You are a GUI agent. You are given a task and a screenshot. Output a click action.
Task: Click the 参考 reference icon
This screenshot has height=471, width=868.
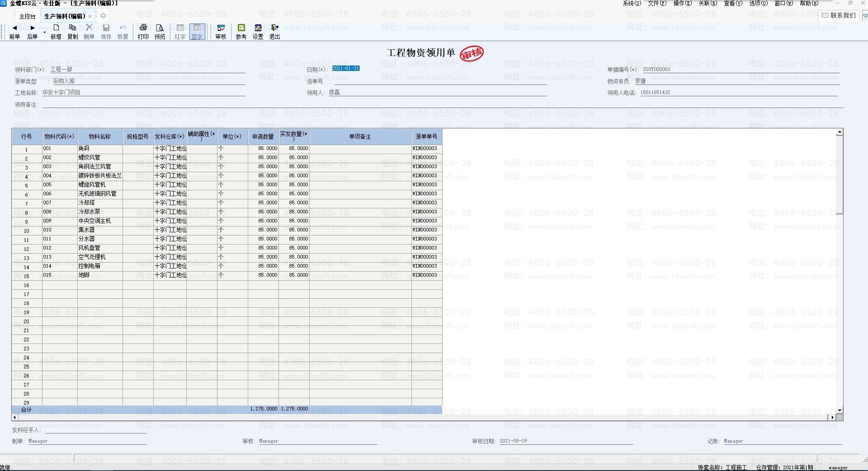click(241, 32)
